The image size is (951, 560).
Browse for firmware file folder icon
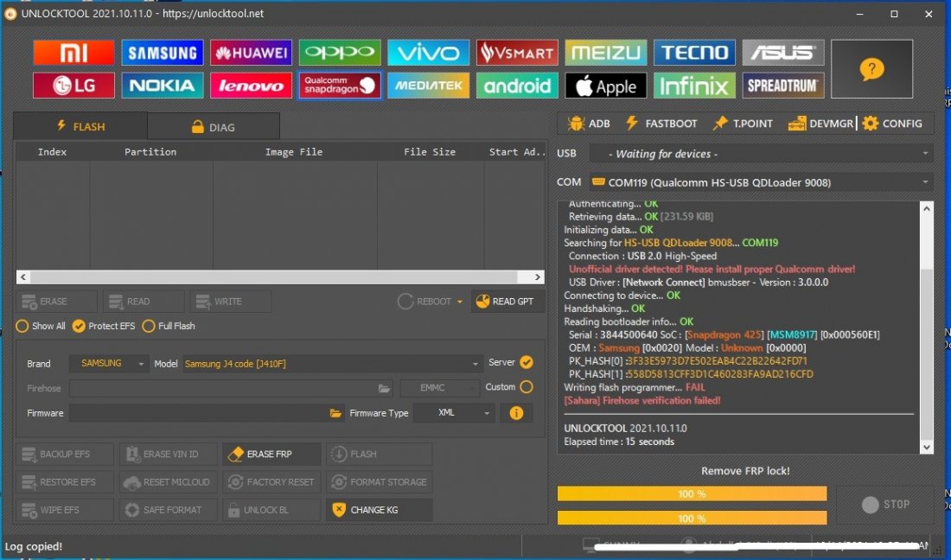pyautogui.click(x=335, y=413)
